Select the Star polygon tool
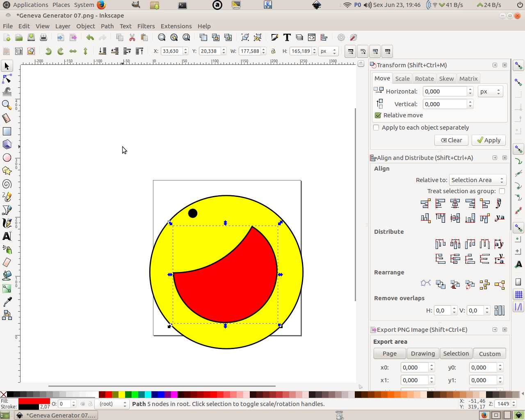The image size is (525, 420). coord(7,171)
